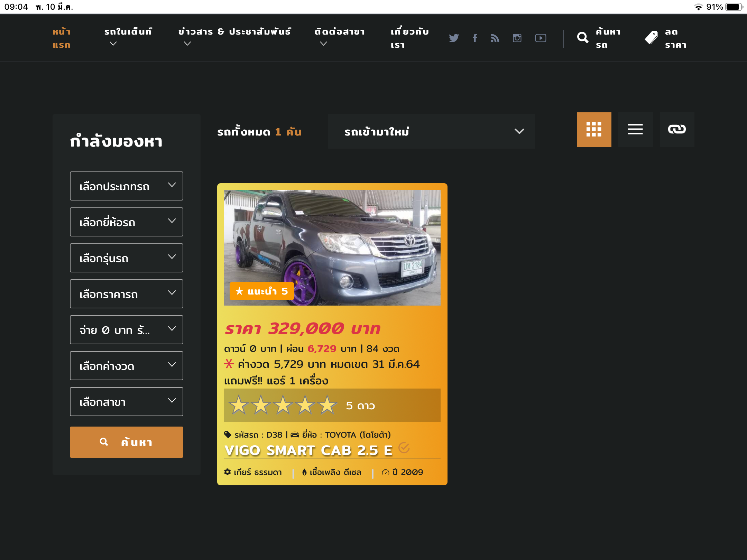Expand the เลือกประเภทรถ dropdown

[126, 186]
